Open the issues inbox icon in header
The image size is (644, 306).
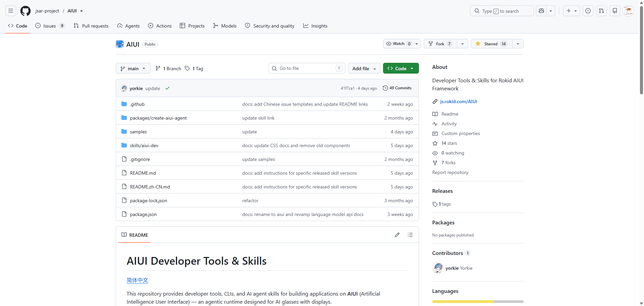[x=588, y=11]
